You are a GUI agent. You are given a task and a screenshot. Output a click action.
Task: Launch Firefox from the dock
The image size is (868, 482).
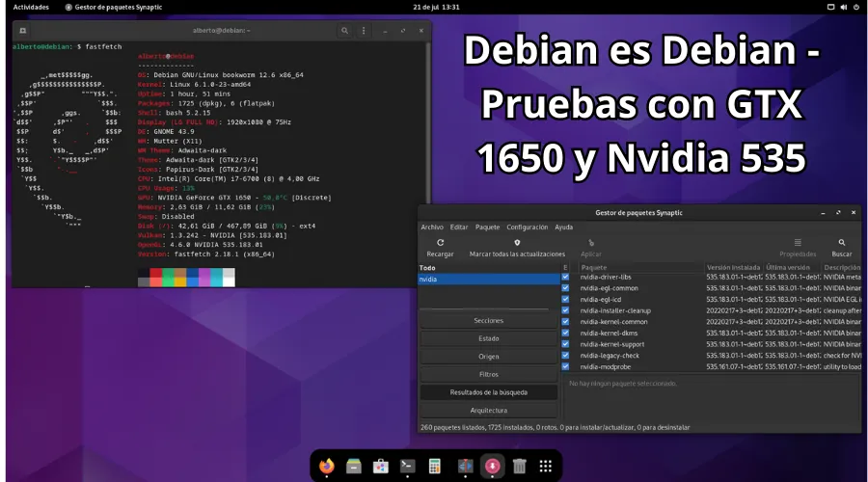pos(327,466)
